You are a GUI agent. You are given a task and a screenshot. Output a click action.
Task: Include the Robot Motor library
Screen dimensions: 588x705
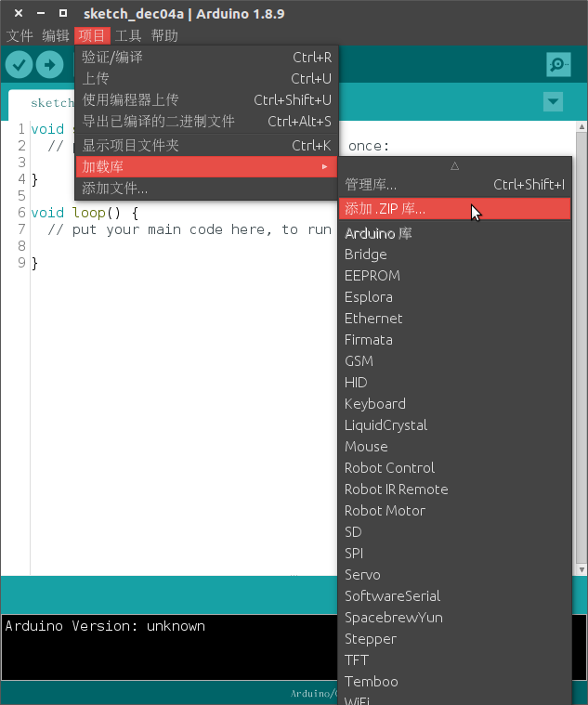coord(454,511)
